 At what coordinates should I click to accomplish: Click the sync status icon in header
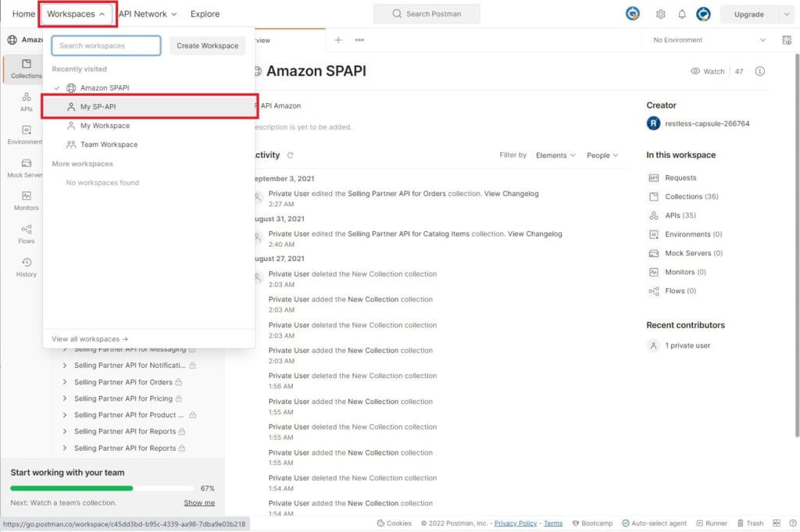point(633,14)
